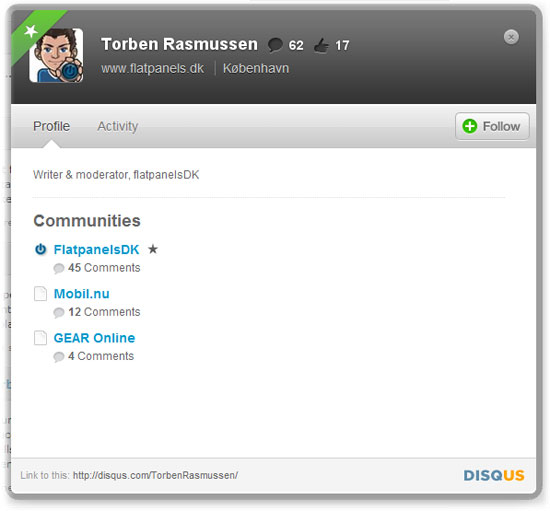Click the disqus.com/TorbenRasmussen profile URL
The height and width of the screenshot is (511, 550).
155,475
